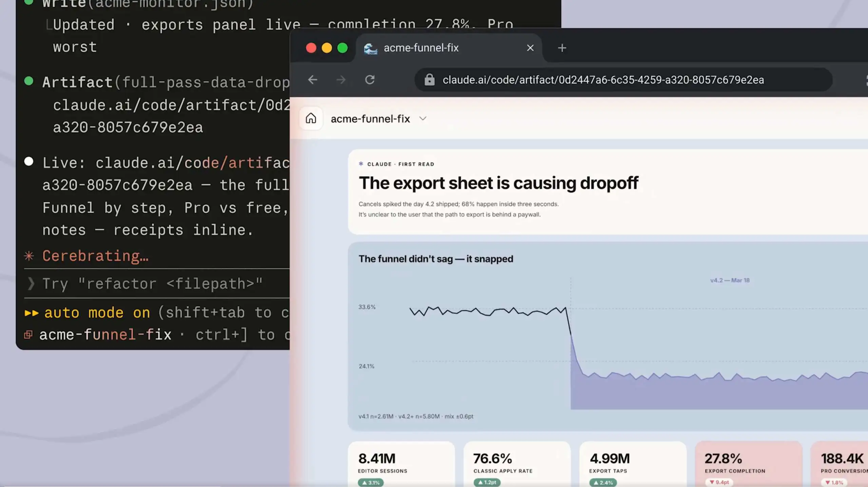Click the green maximize window button
Screen dimensions: 868x487
[342, 48]
